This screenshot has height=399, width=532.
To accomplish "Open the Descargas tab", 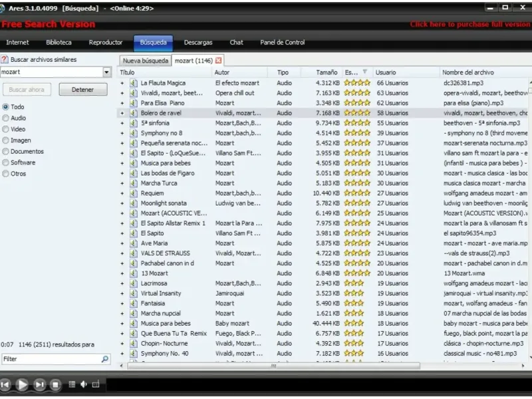I will pyautogui.click(x=198, y=43).
